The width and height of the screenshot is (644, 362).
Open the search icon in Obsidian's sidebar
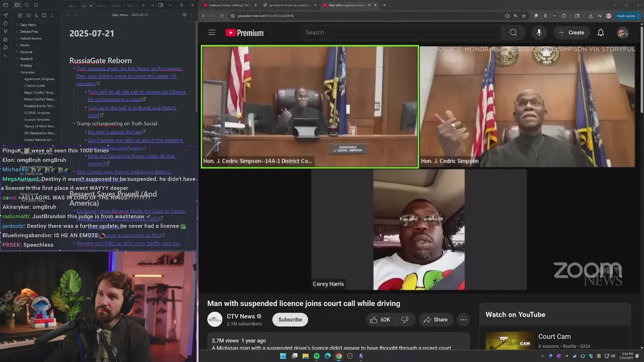27,5
